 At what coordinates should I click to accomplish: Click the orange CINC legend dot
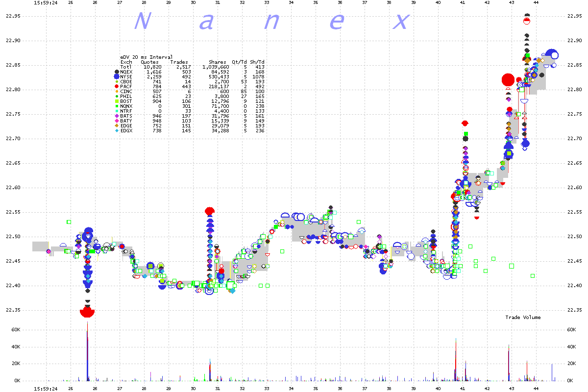click(117, 92)
